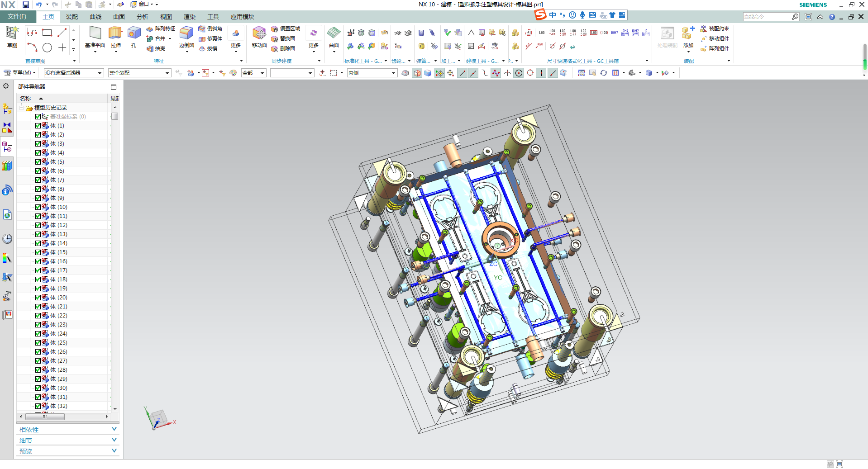Click the Add component (添加) icon
This screenshot has height=469, width=868.
tap(688, 33)
